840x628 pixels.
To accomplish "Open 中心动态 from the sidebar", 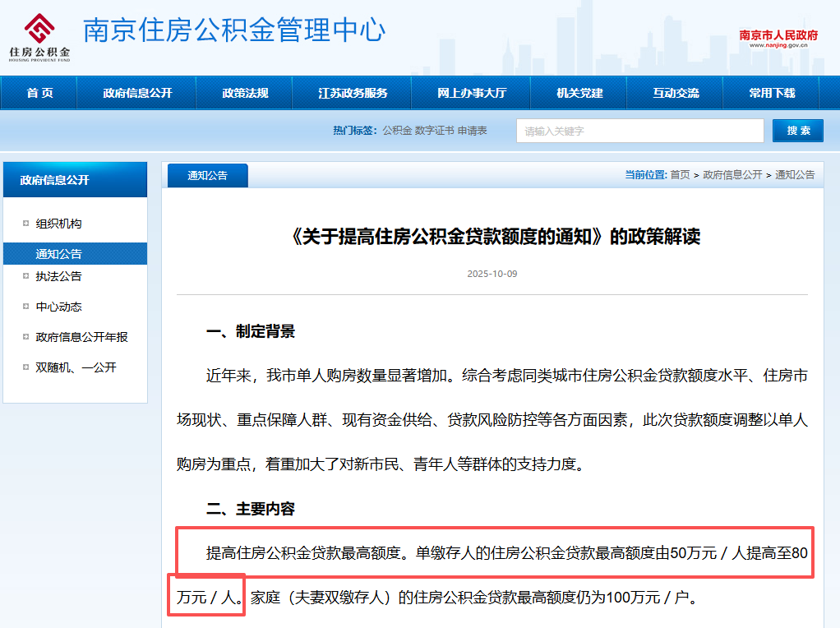I will point(58,307).
